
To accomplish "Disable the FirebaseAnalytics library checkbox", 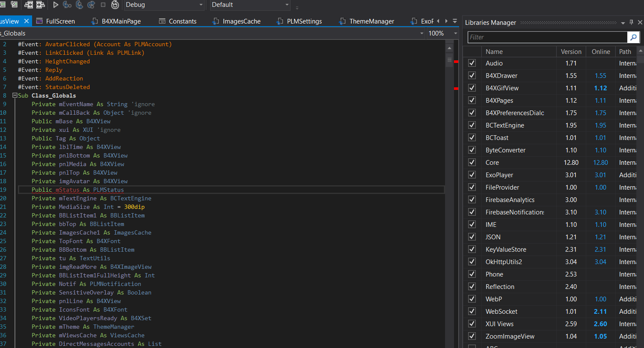I will point(472,199).
